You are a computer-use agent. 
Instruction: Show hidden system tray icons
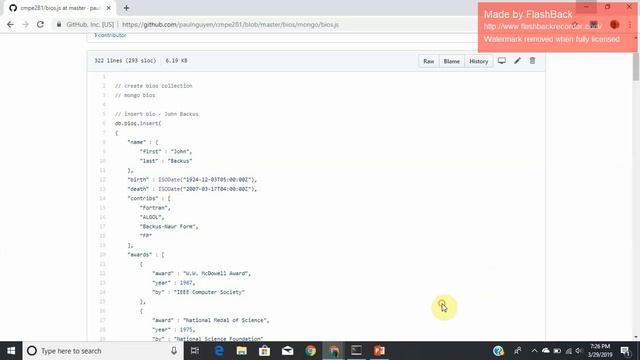coord(534,351)
